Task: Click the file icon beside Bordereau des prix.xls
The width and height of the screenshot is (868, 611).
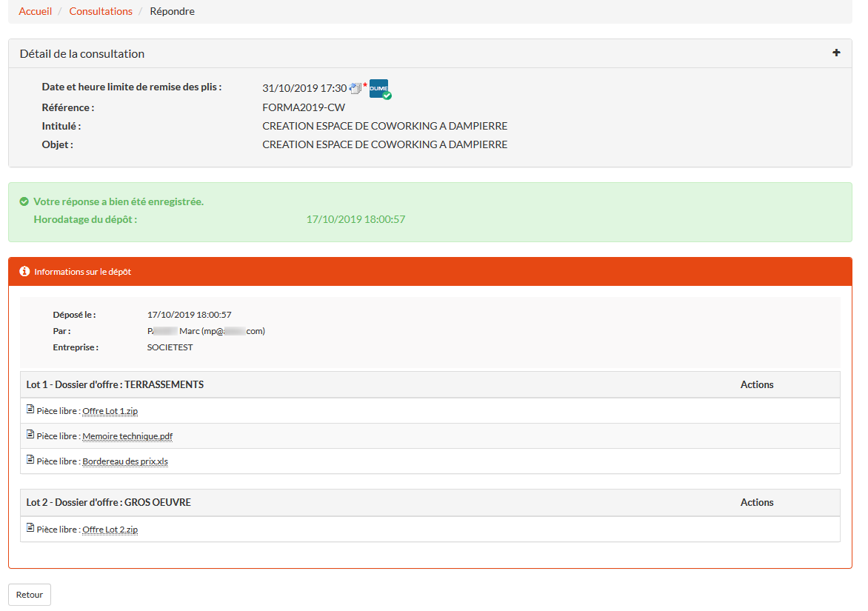Action: 30,460
